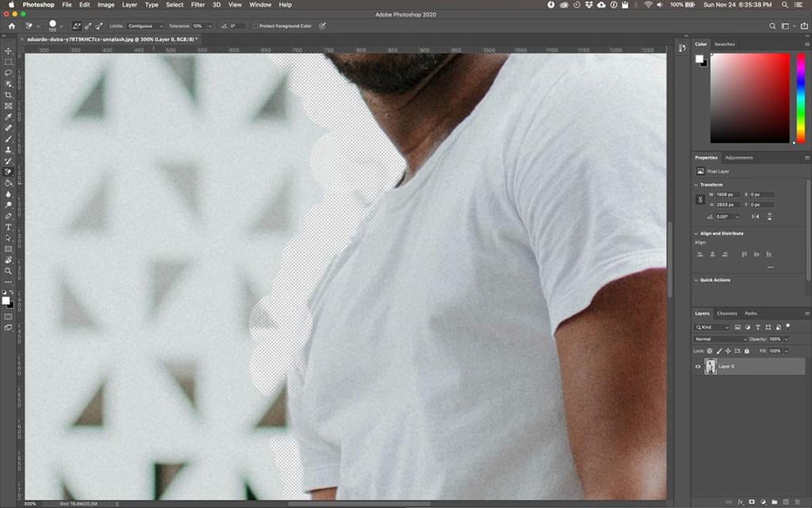The width and height of the screenshot is (812, 508).
Task: Select the Crop tool
Action: (9, 94)
